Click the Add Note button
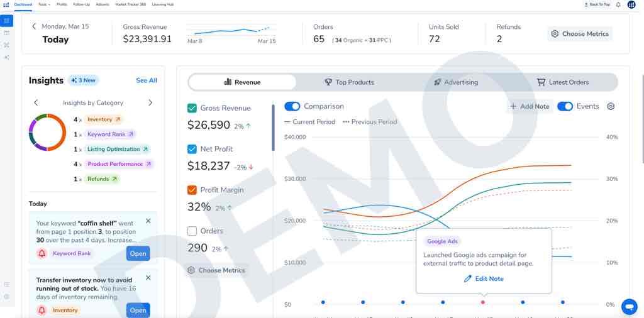The height and width of the screenshot is (318, 644). [x=530, y=106]
